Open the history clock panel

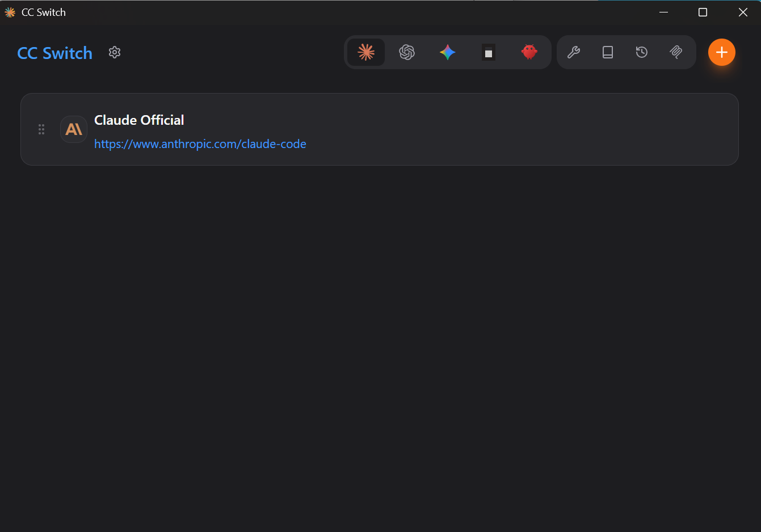point(642,52)
